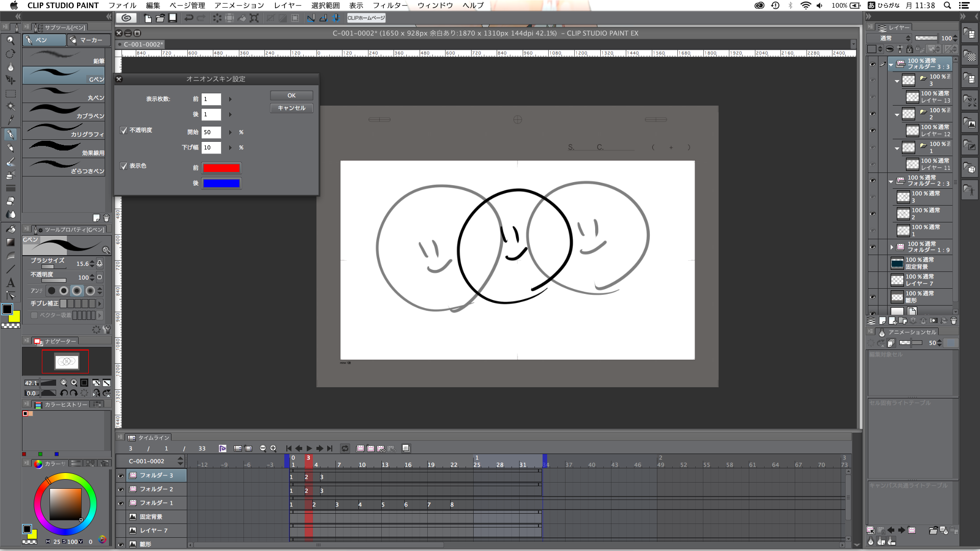Click the 開始 opacity input field

click(211, 132)
